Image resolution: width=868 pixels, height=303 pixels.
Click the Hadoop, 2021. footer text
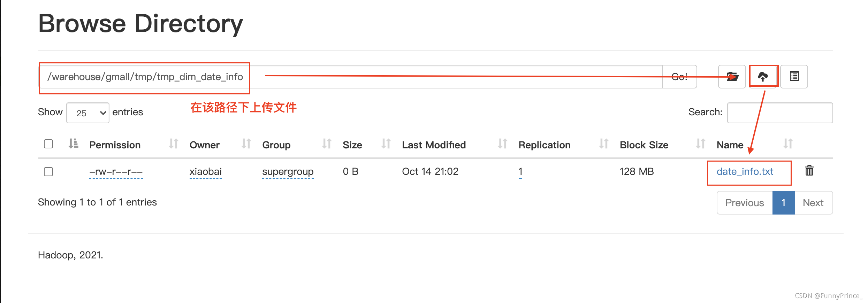click(70, 255)
